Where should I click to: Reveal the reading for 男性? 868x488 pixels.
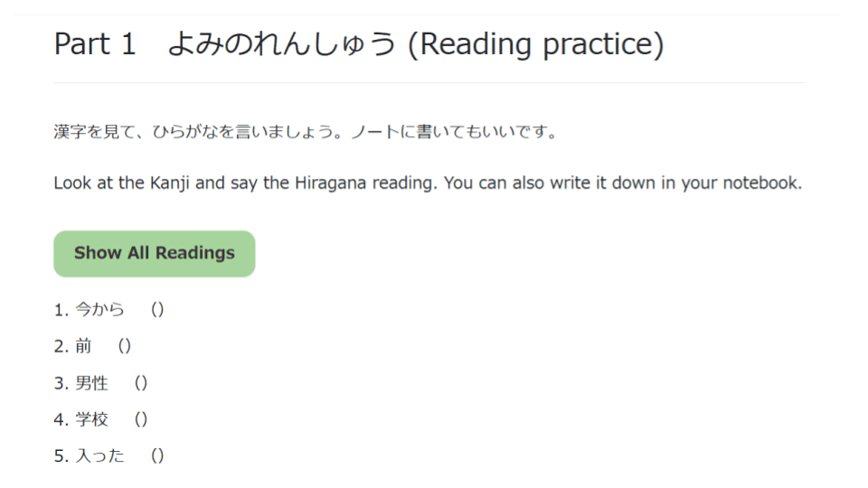141,383
